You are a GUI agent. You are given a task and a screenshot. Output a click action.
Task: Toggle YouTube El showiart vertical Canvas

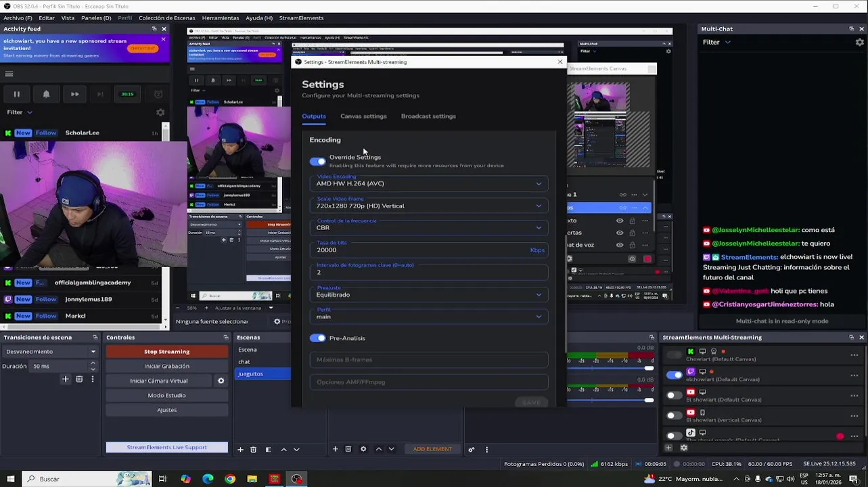pos(674,416)
